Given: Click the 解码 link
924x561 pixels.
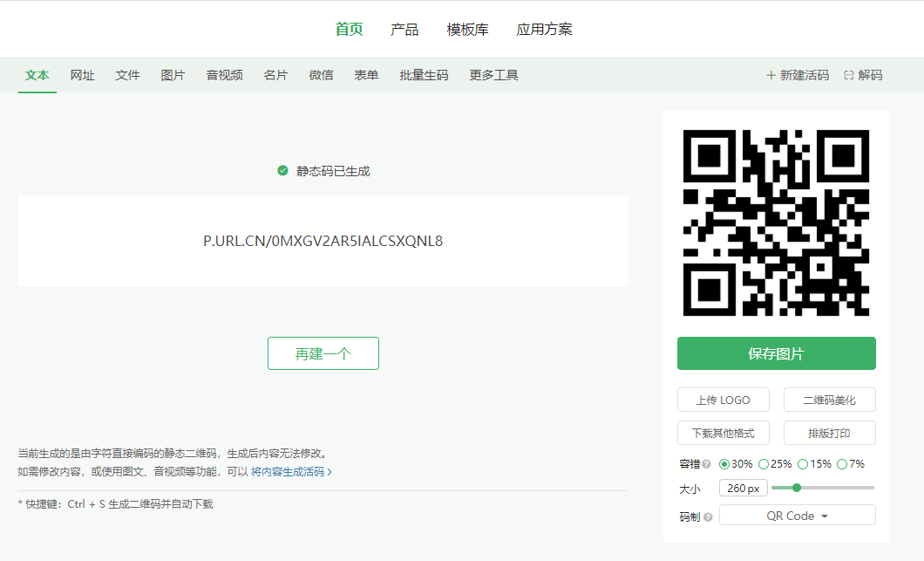Looking at the screenshot, I should tap(863, 76).
